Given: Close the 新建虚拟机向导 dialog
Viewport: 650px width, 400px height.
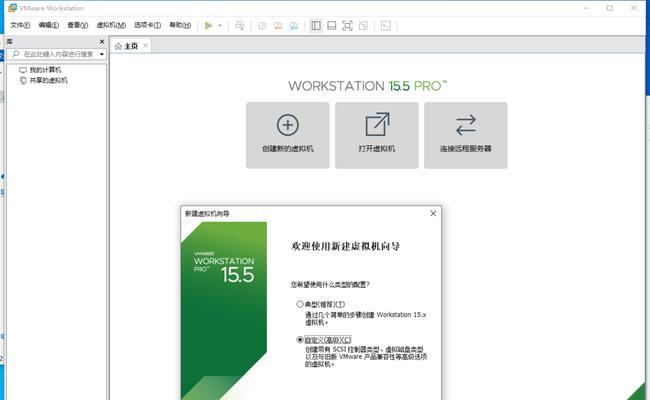Looking at the screenshot, I should click(433, 213).
